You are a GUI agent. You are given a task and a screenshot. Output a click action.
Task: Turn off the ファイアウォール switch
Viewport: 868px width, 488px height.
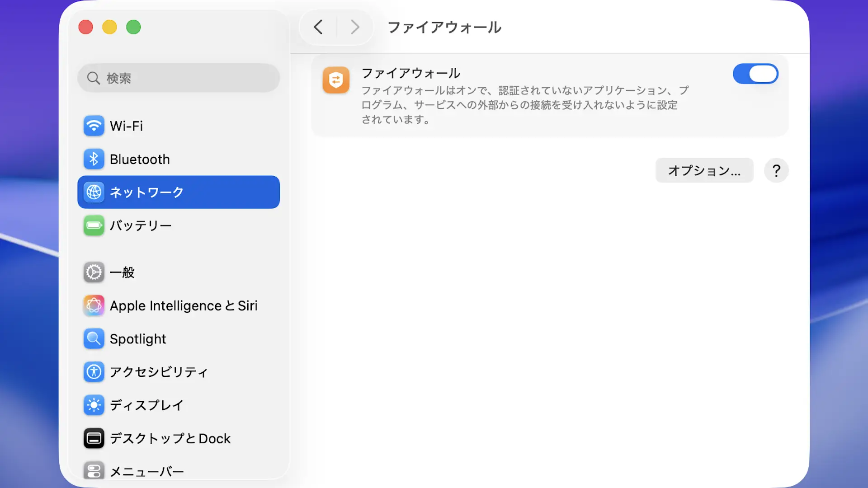(755, 74)
